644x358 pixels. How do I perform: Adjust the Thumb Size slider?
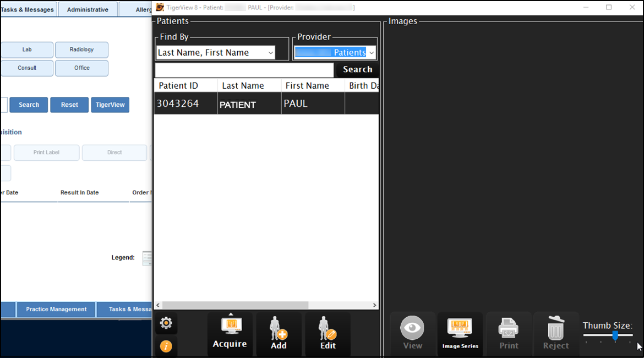tap(615, 336)
